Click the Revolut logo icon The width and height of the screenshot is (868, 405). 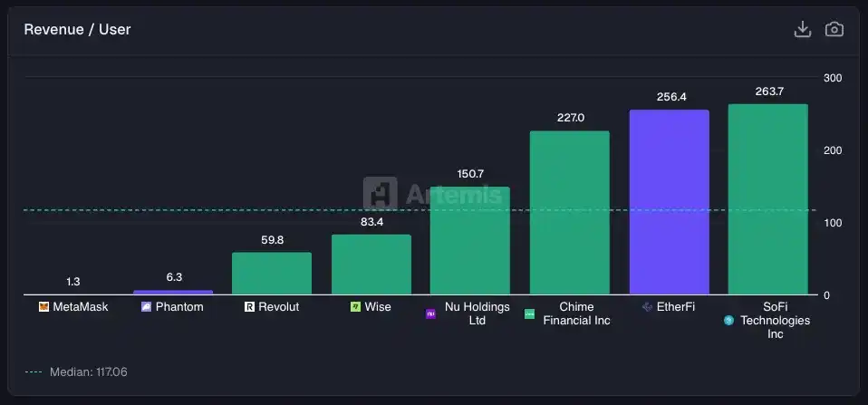click(x=249, y=307)
